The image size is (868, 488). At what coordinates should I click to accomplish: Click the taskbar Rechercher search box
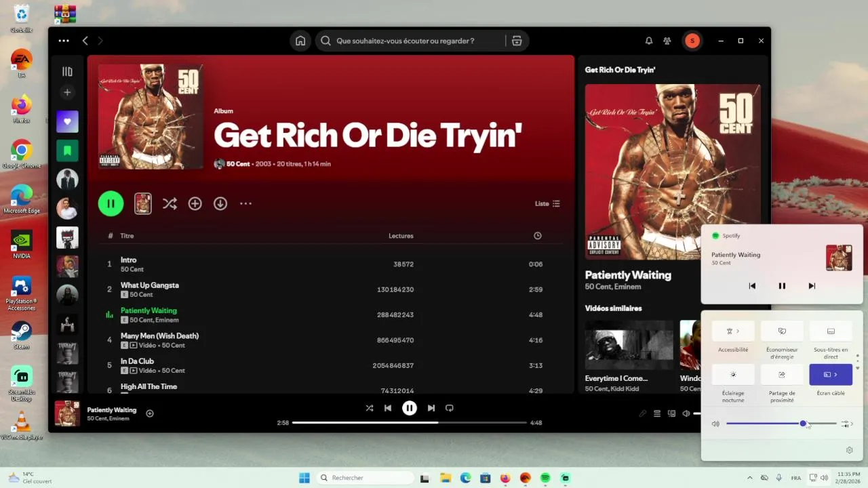(366, 478)
